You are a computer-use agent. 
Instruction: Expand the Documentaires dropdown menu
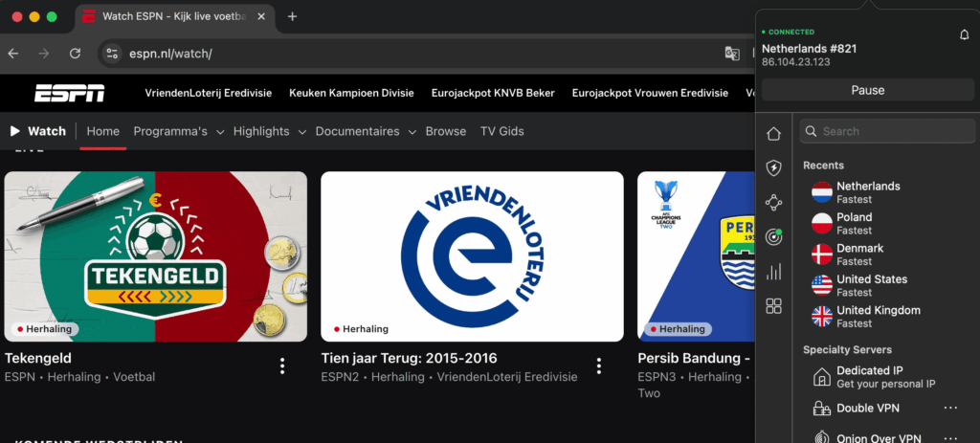pyautogui.click(x=365, y=131)
